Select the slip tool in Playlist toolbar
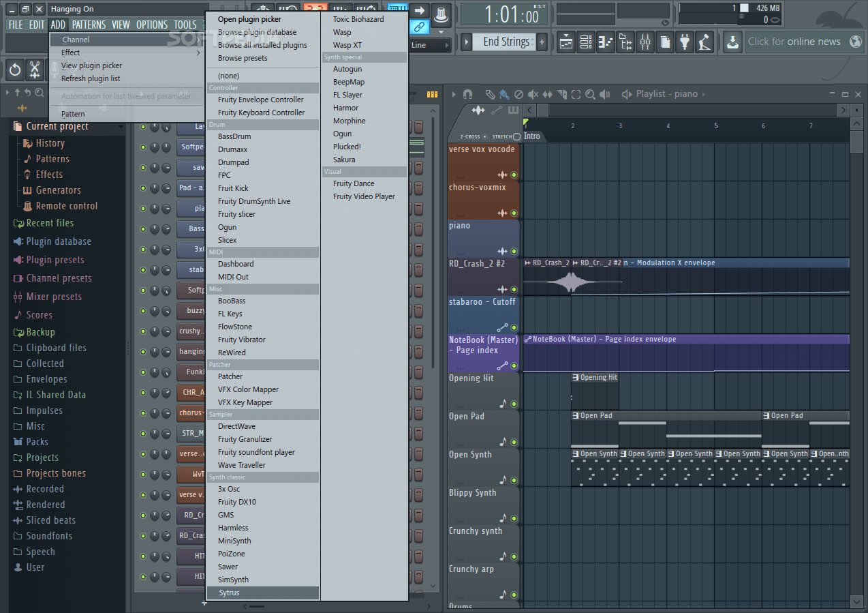 pos(547,94)
